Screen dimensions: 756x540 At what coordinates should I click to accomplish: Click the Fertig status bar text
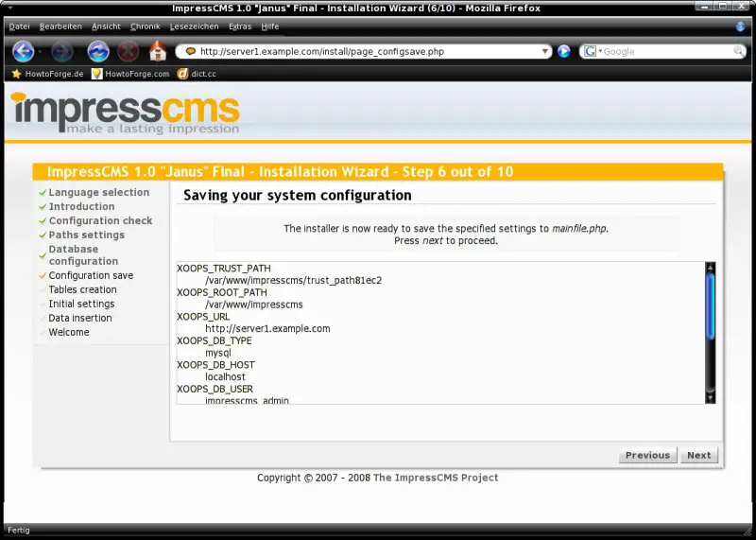(x=19, y=530)
